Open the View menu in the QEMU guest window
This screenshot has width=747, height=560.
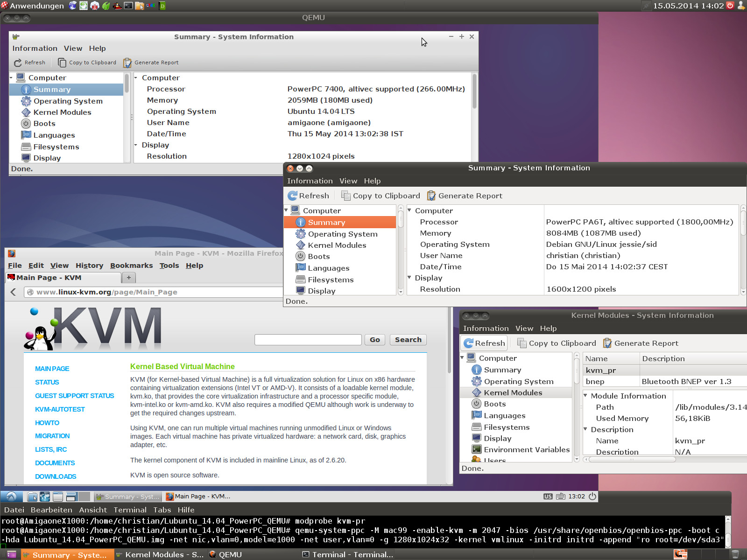point(73,49)
